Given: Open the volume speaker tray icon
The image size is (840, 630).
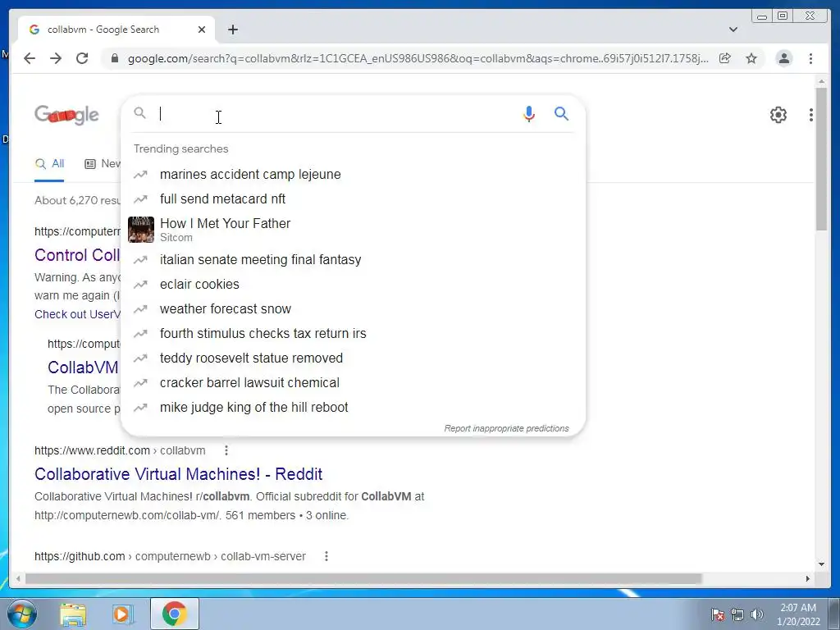Looking at the screenshot, I should pyautogui.click(x=756, y=614).
